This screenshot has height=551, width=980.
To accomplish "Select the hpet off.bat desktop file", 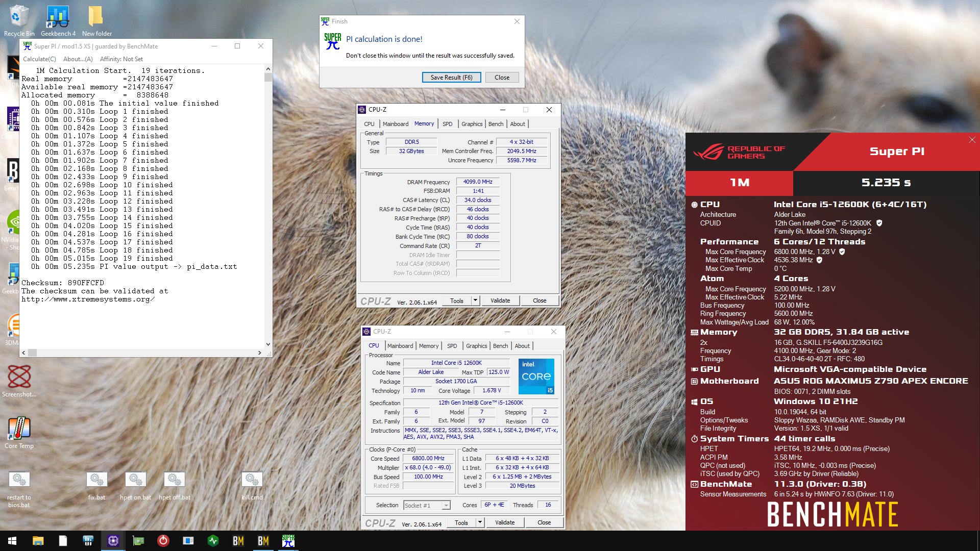I will [175, 485].
